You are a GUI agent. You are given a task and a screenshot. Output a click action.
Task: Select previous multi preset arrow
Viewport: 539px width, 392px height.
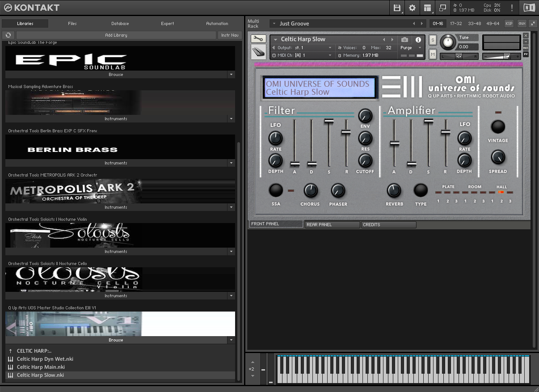[414, 24]
